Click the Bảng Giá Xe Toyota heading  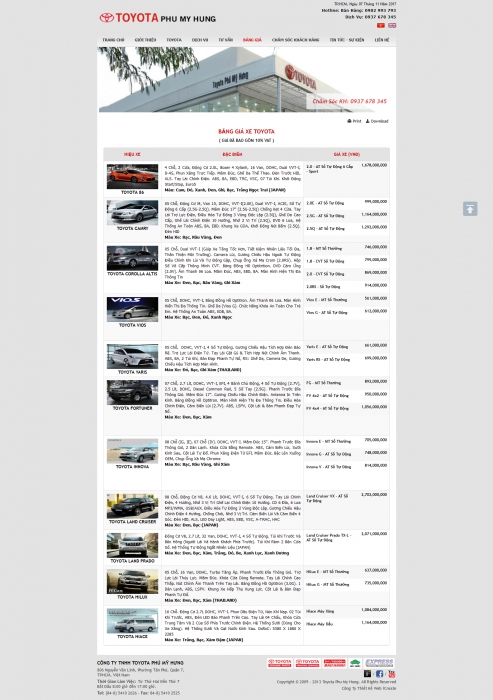(x=246, y=132)
